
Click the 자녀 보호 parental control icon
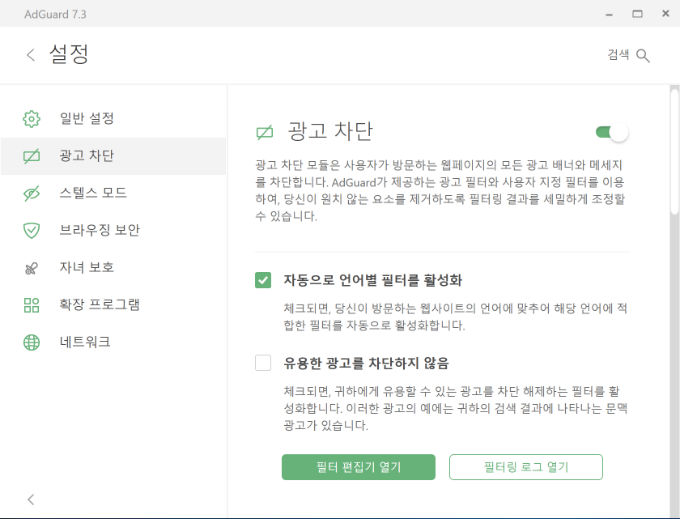[x=31, y=268]
